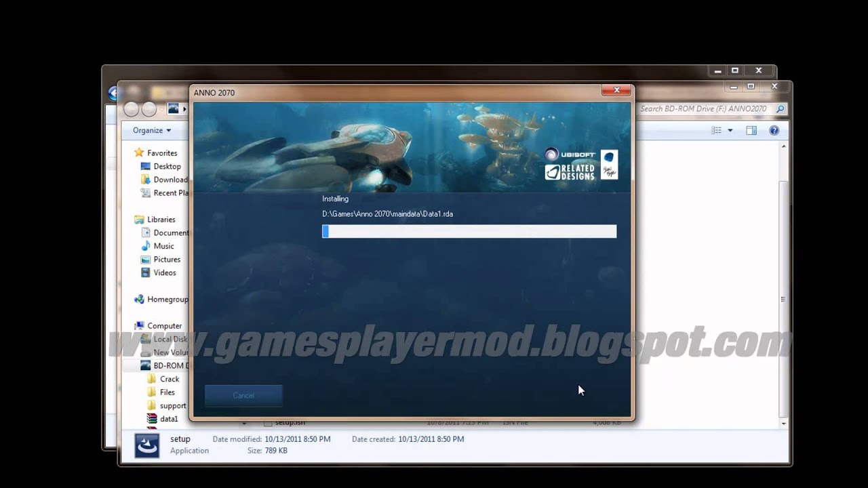Click the Documents library icon
The height and width of the screenshot is (488, 868).
tap(145, 232)
